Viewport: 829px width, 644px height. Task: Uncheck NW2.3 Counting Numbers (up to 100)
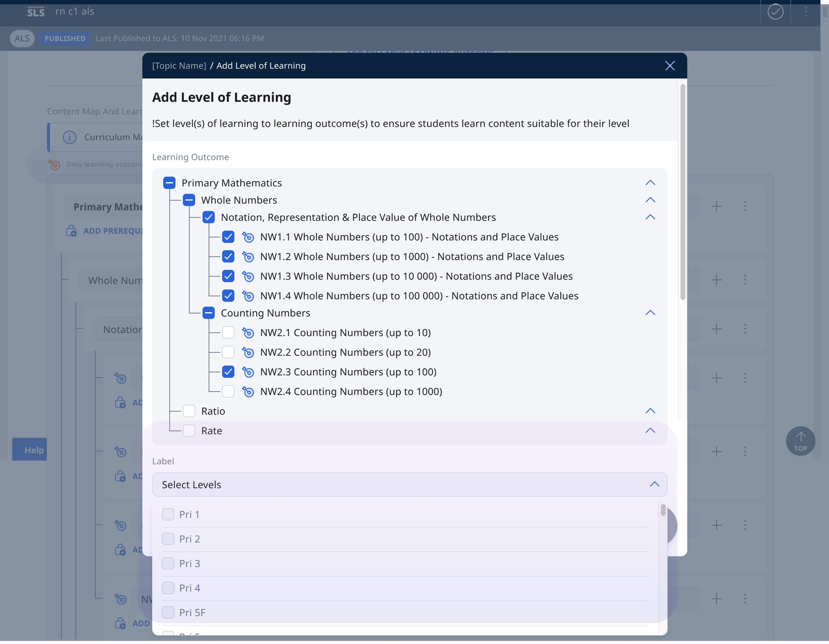228,372
